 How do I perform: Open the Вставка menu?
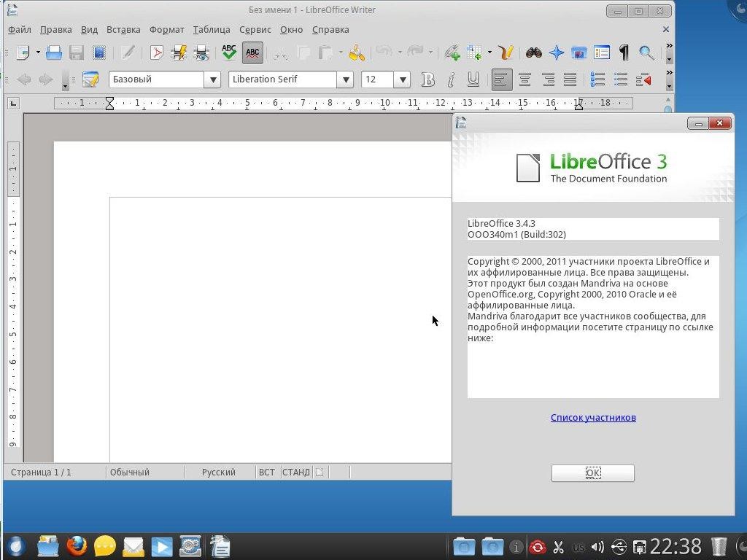point(123,29)
